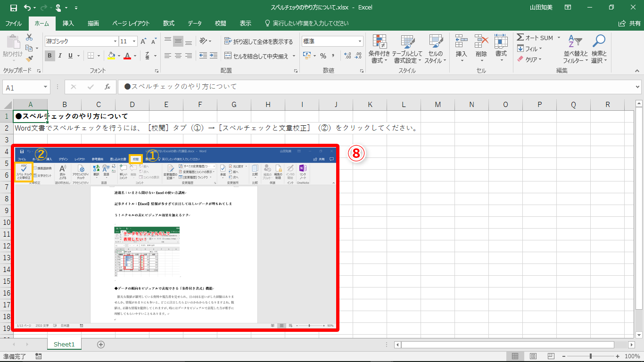Expand the 標準 number format dropdown
Screen dimensions: 644x362
(360, 41)
